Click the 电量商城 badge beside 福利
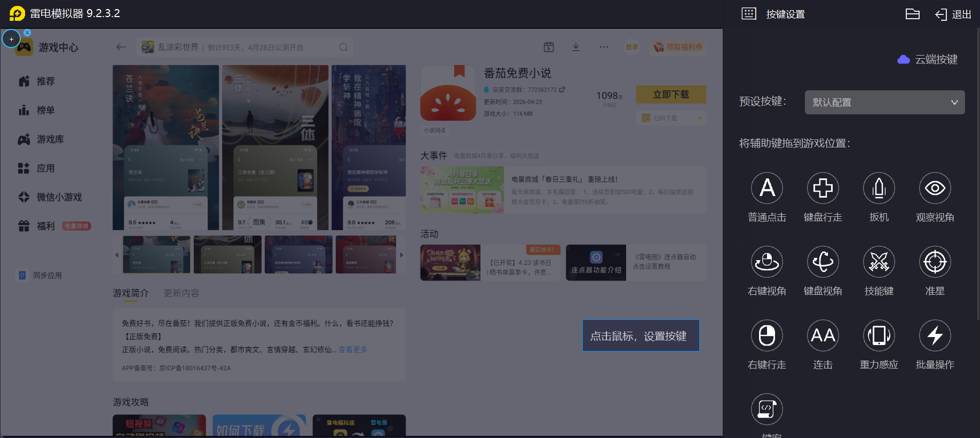Viewport: 980px width, 438px height. click(x=76, y=226)
